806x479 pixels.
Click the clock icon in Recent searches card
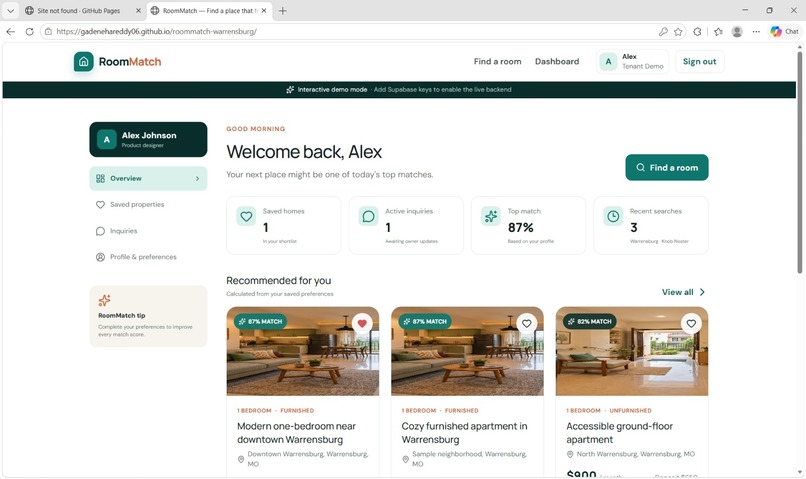click(613, 216)
